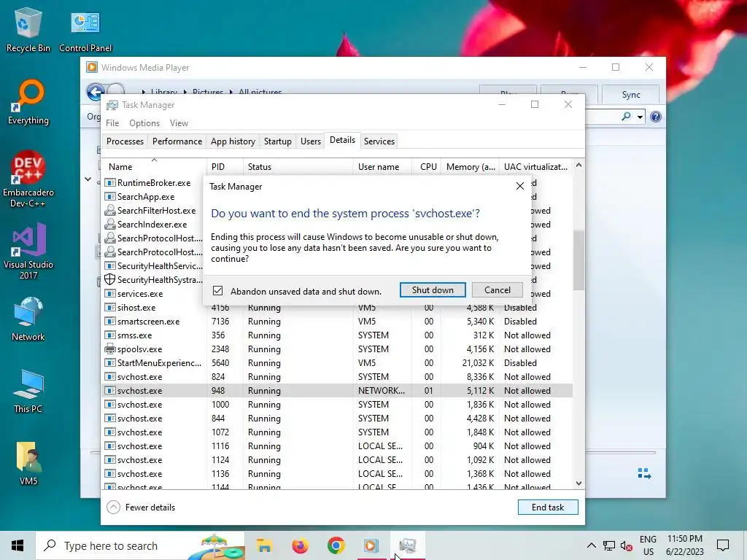Click the muted volume tray icon
This screenshot has width=747, height=560.
point(627,545)
